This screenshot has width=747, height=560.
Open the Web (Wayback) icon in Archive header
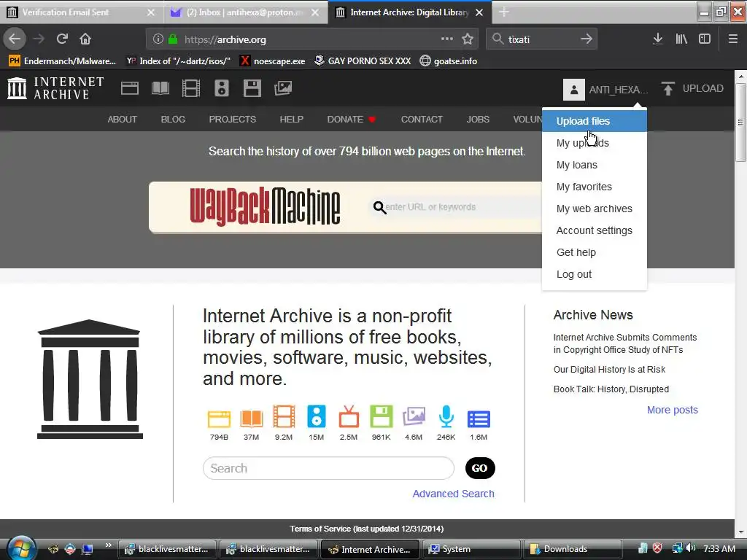tap(130, 88)
